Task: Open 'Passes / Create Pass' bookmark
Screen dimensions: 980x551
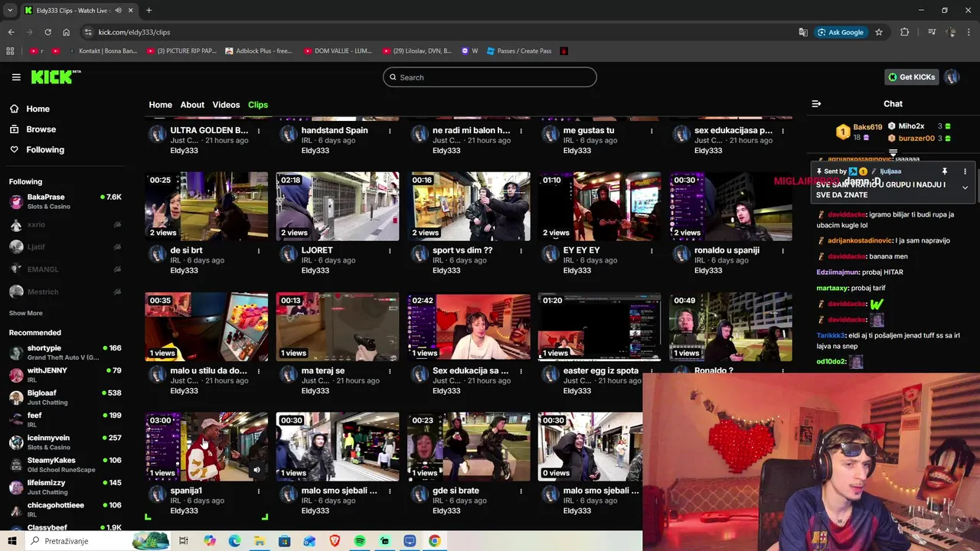Action: pos(518,51)
